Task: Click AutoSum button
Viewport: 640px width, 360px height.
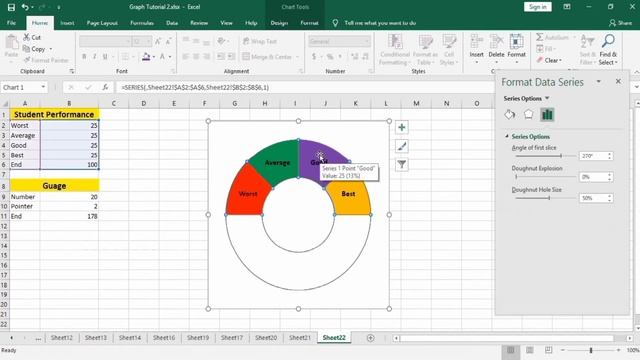Action: (x=553, y=37)
